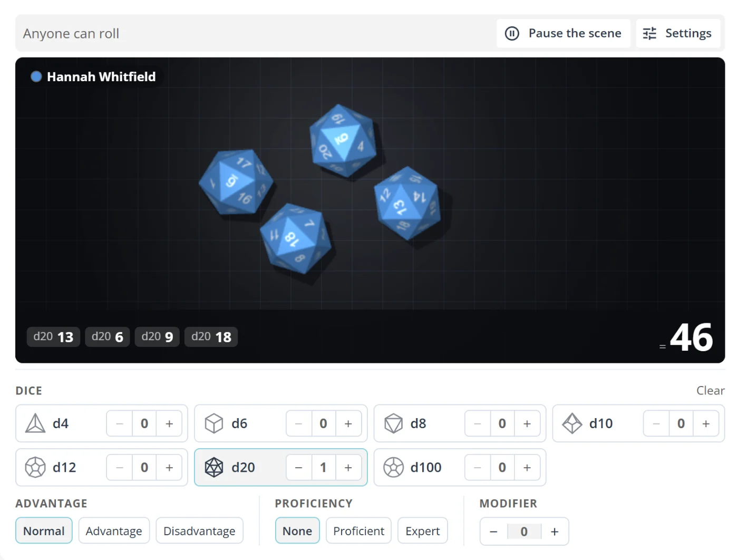
Task: Click Hannah Whitfield's name label
Action: tap(101, 77)
